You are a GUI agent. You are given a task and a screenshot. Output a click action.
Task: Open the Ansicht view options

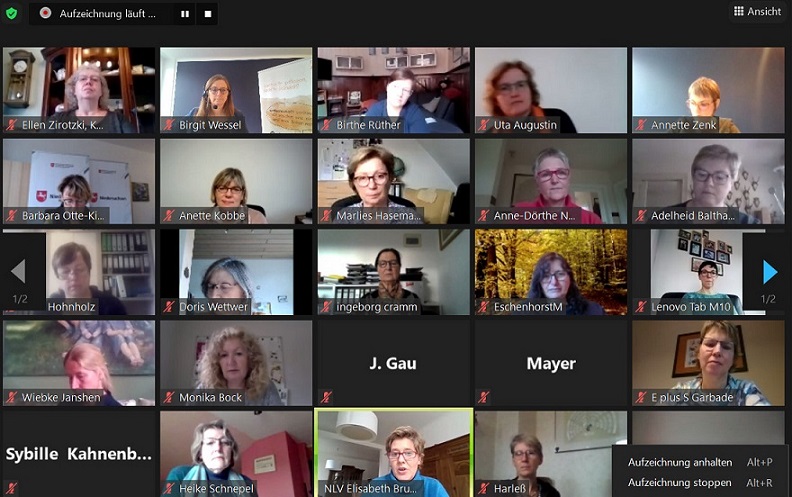[x=757, y=12]
